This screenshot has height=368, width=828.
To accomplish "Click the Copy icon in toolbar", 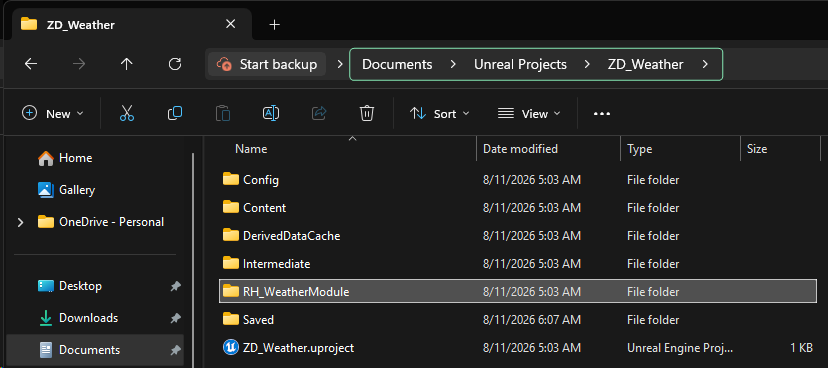I will 175,113.
